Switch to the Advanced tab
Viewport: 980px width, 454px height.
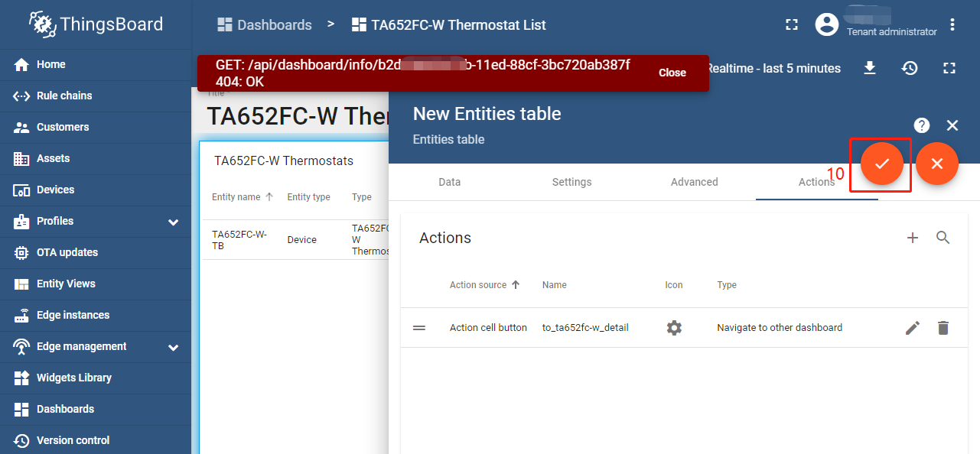pyautogui.click(x=695, y=182)
